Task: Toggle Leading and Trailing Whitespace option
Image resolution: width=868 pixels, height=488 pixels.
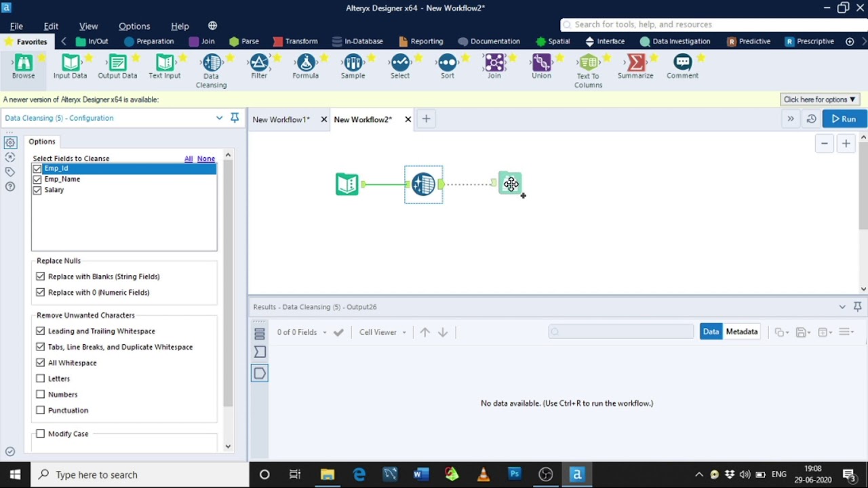Action: click(41, 331)
